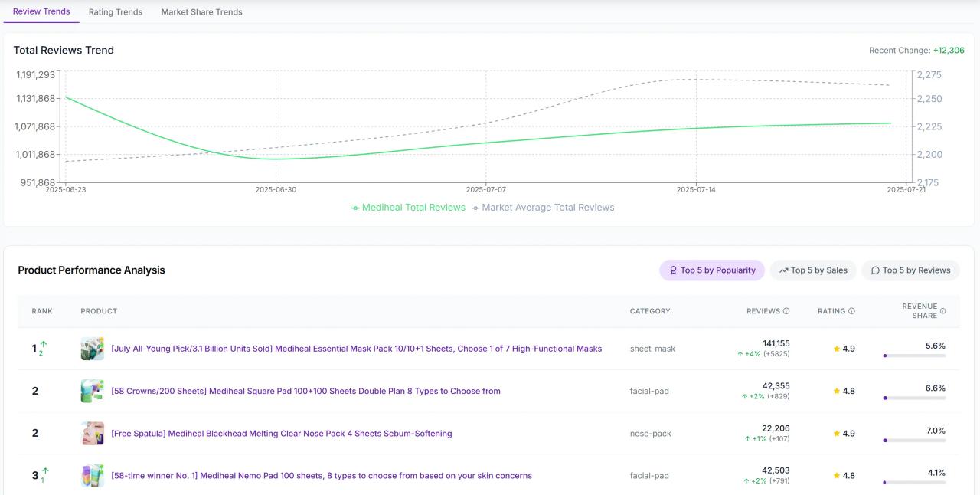The height and width of the screenshot is (495, 980).
Task: Click the award icon in Top 5 by Popularity
Action: (673, 270)
